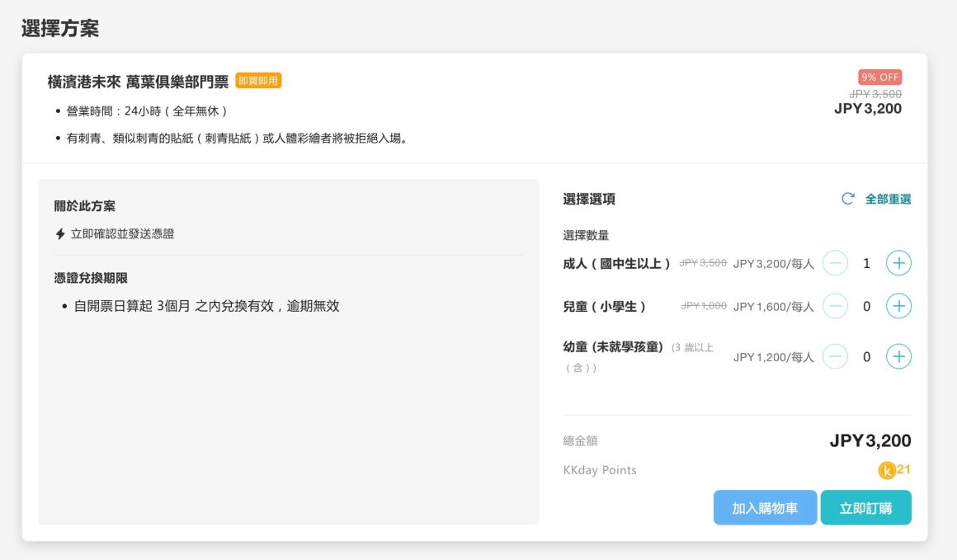Increase adult (成人) ticket quantity with plus
The width and height of the screenshot is (957, 560).
[x=898, y=263]
